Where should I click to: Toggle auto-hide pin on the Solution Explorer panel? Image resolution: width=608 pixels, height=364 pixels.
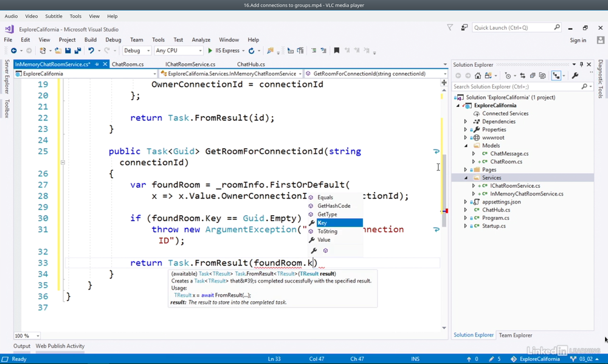(x=581, y=65)
